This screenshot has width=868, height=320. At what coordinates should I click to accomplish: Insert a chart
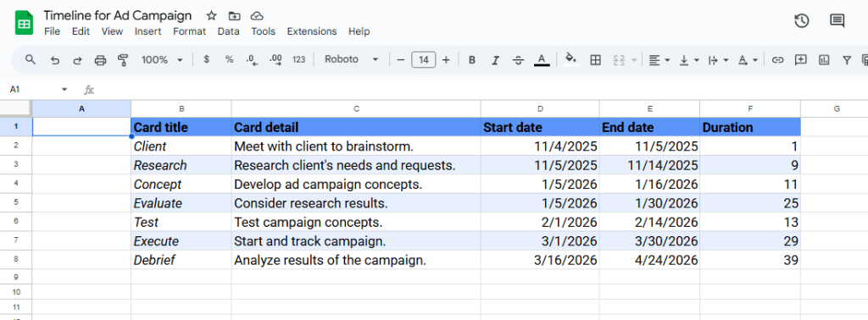pos(824,60)
